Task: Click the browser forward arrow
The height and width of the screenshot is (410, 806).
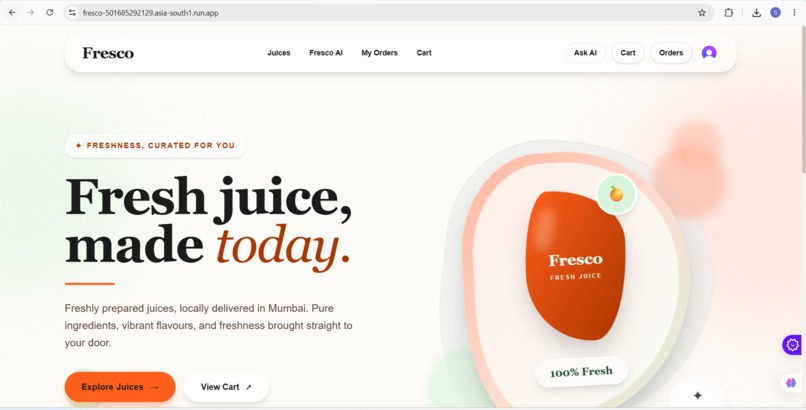Action: [x=31, y=13]
